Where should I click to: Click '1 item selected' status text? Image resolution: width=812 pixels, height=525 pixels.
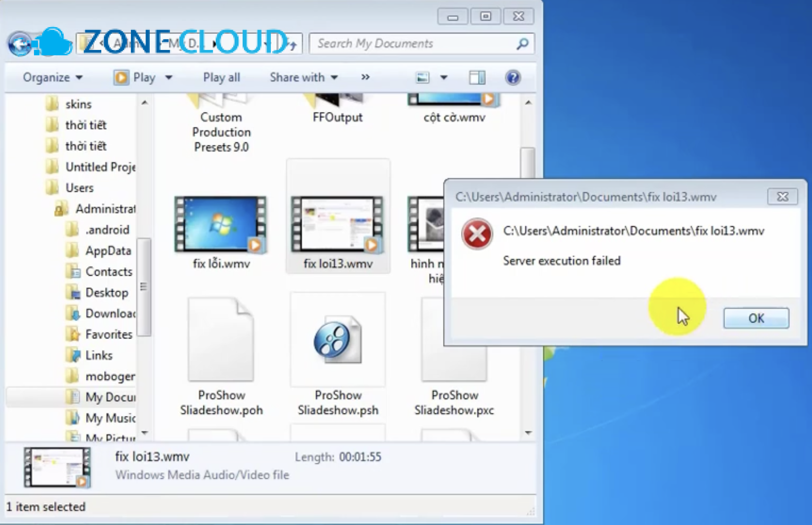point(46,507)
